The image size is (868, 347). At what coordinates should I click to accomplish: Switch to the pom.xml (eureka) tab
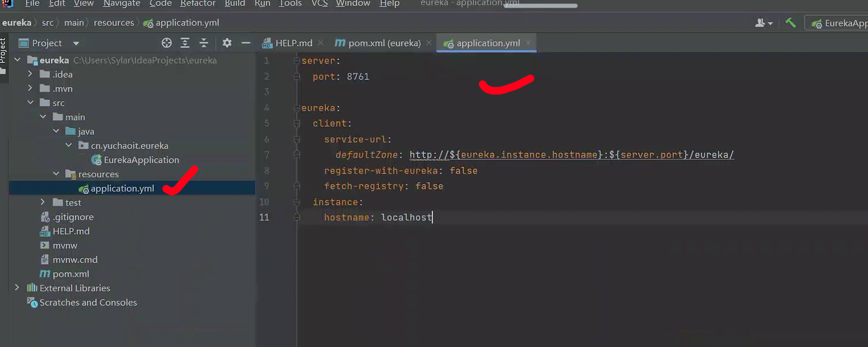coord(384,43)
